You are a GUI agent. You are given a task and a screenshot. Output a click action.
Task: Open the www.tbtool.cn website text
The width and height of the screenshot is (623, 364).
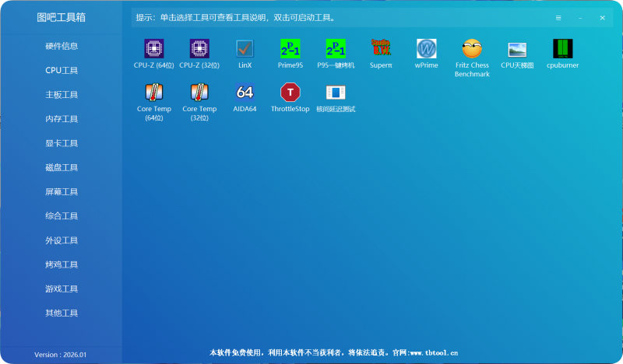click(434, 352)
